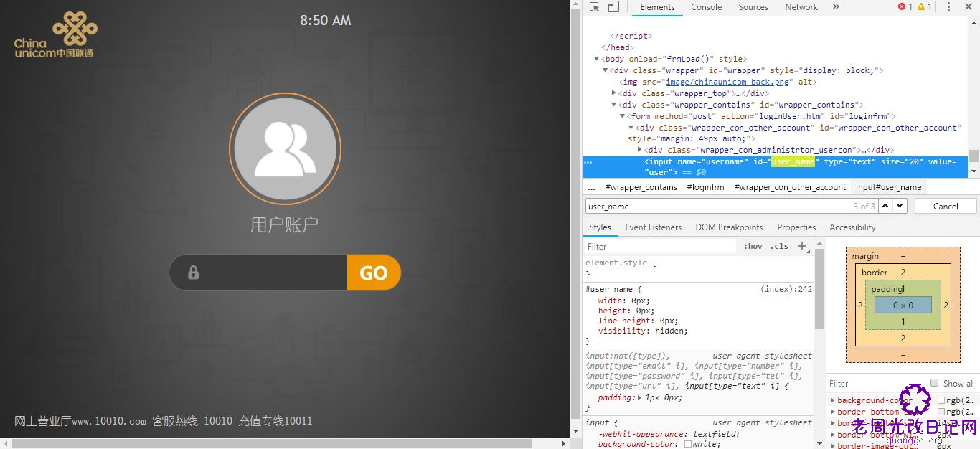This screenshot has width=980, height=449.
Task: Click the three-dot actions icon beside the selected input node
Action: (588, 162)
